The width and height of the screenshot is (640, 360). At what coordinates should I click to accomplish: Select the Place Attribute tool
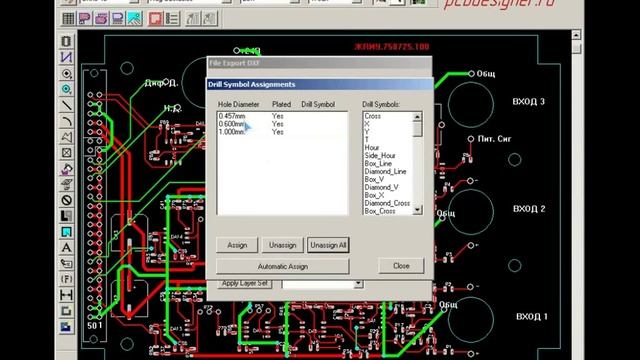pyautogui.click(x=67, y=263)
